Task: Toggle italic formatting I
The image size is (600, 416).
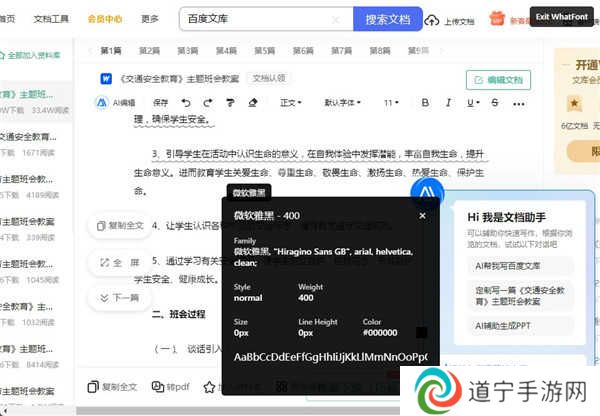Action: tap(448, 103)
